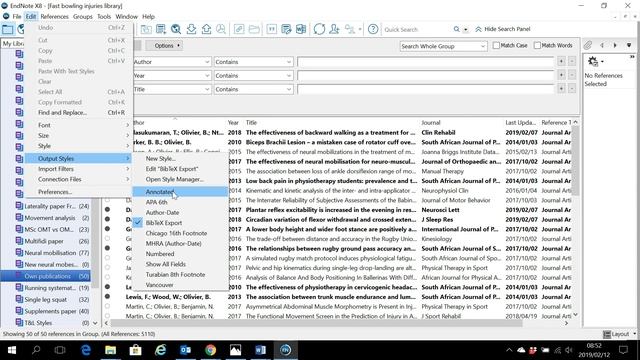Screen dimensions: 640x360
Task: Click the quick search magnifier icon
Action: pyautogui.click(x=456, y=29)
